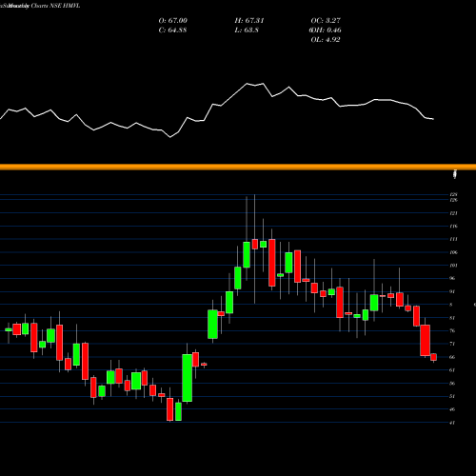Click the 41 price axis label

click(453, 423)
